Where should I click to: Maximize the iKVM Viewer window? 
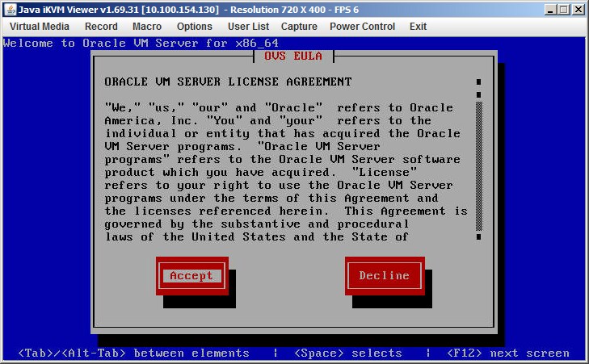pyautogui.click(x=564, y=10)
